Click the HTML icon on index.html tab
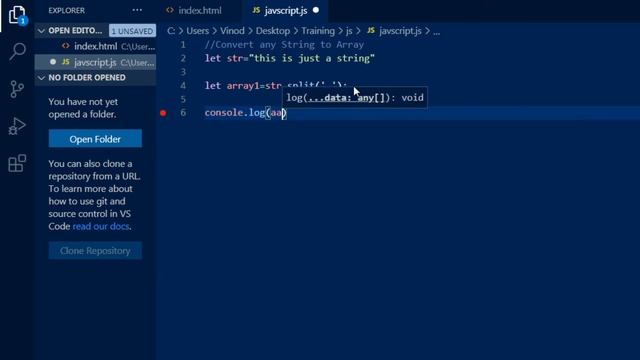640x360 pixels. pyautogui.click(x=170, y=10)
